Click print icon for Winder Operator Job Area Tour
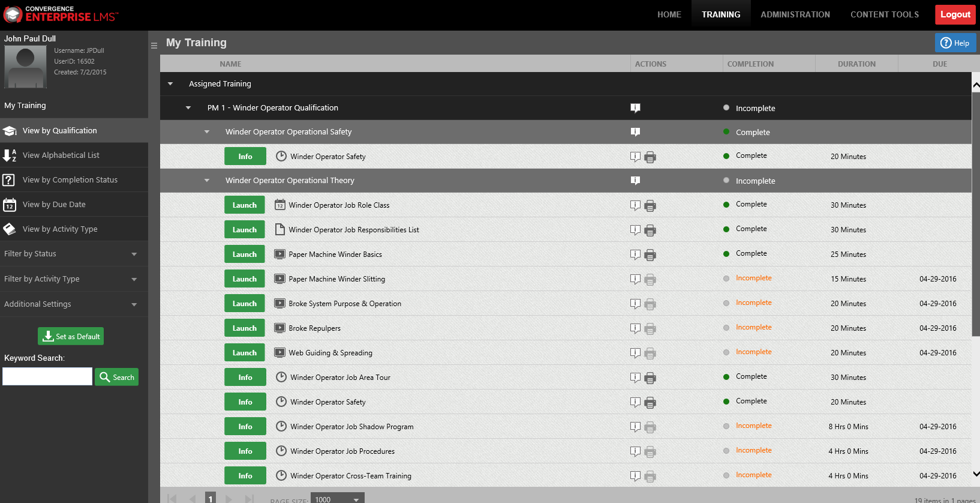980x503 pixels. point(650,378)
